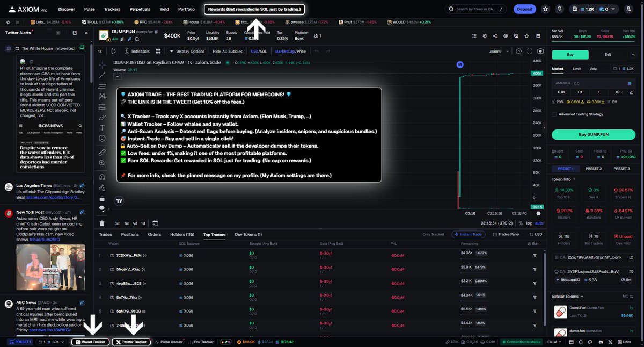The height and width of the screenshot is (347, 644).
Task: Toggle auto scale on chart
Action: [539, 223]
